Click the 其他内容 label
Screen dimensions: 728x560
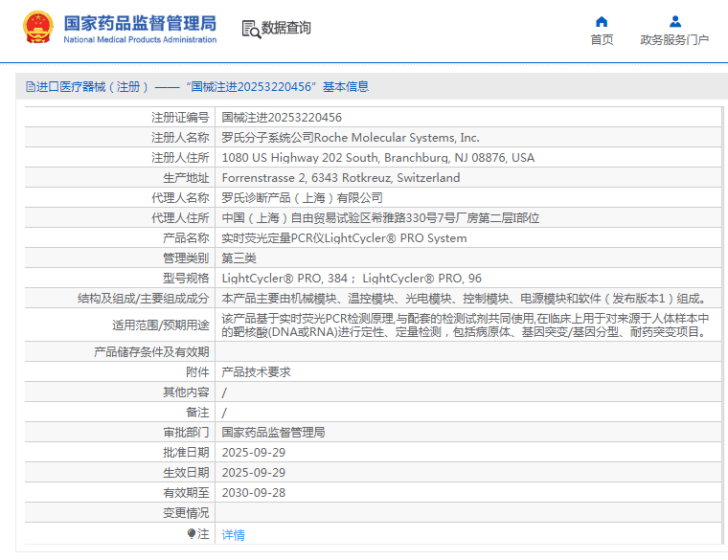coord(186,392)
